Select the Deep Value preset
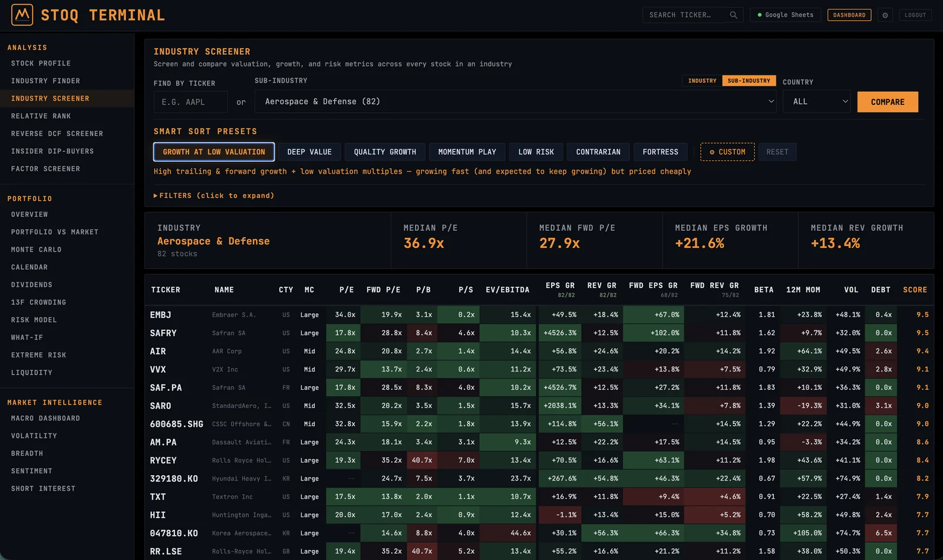This screenshot has height=560, width=943. pyautogui.click(x=309, y=152)
